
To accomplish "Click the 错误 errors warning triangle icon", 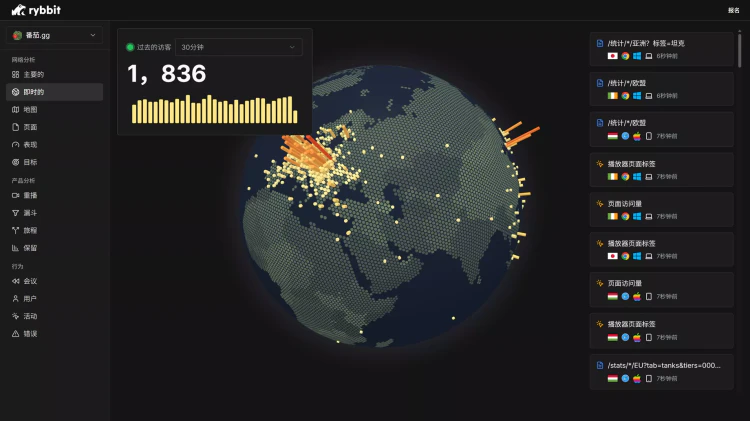I will click(x=15, y=333).
